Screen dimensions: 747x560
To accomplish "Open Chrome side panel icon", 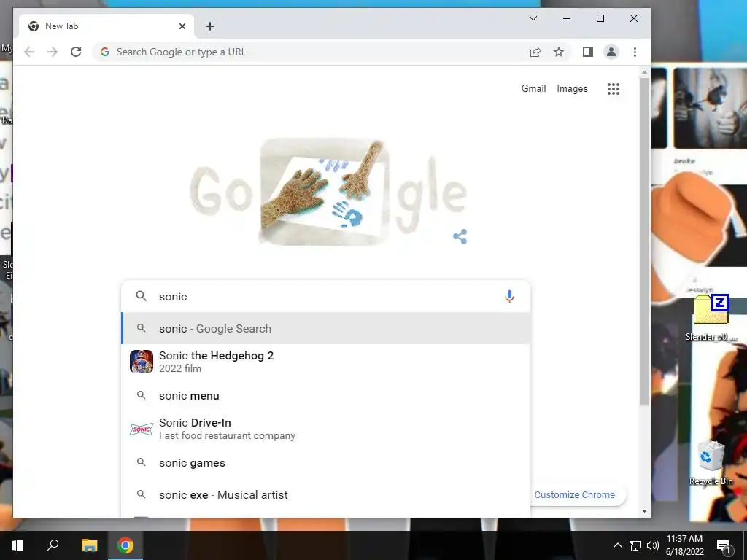I will click(588, 52).
